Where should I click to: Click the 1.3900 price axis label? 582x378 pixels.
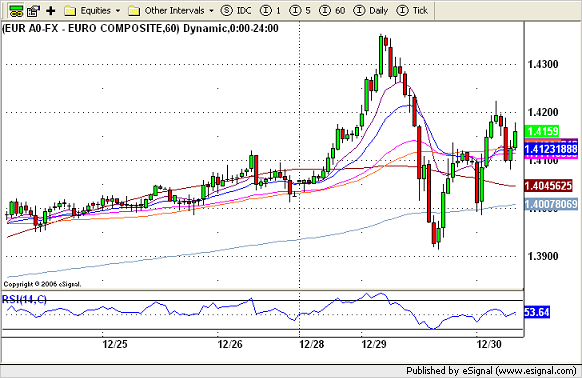click(x=543, y=256)
